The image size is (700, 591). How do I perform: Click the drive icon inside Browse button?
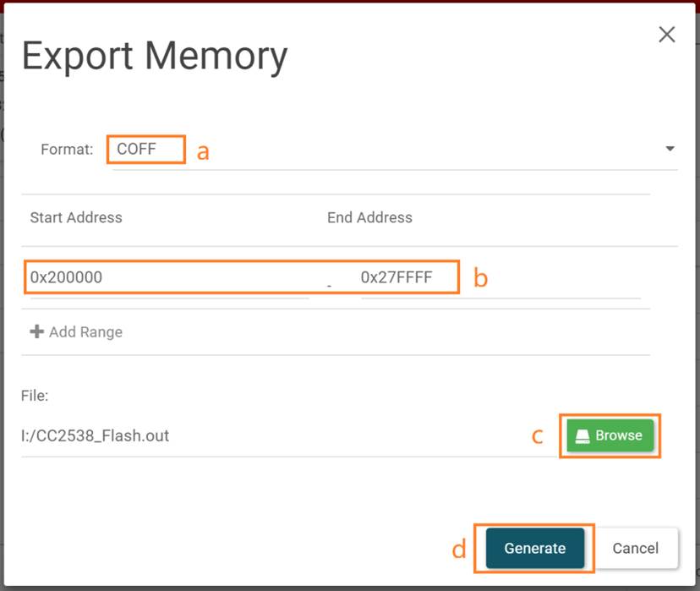(x=582, y=436)
